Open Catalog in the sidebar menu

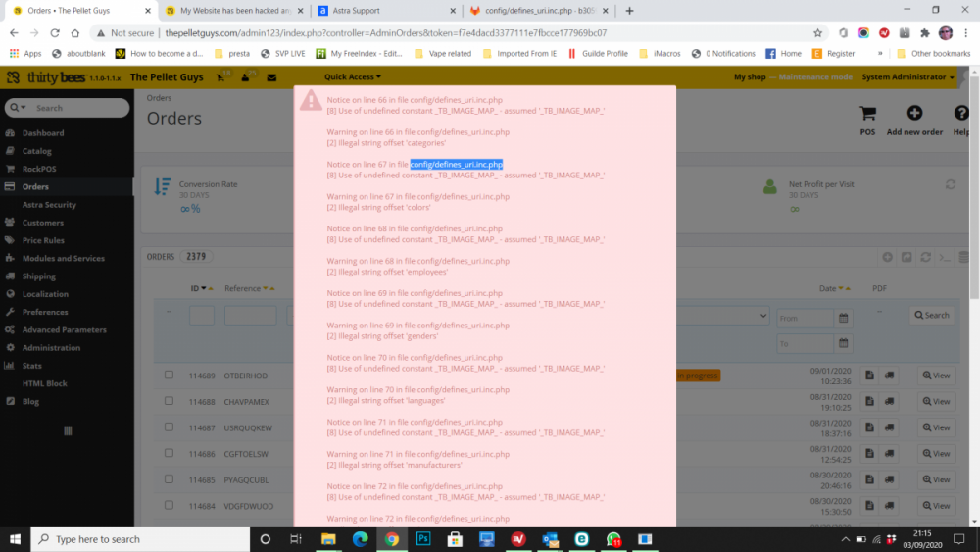pos(37,151)
